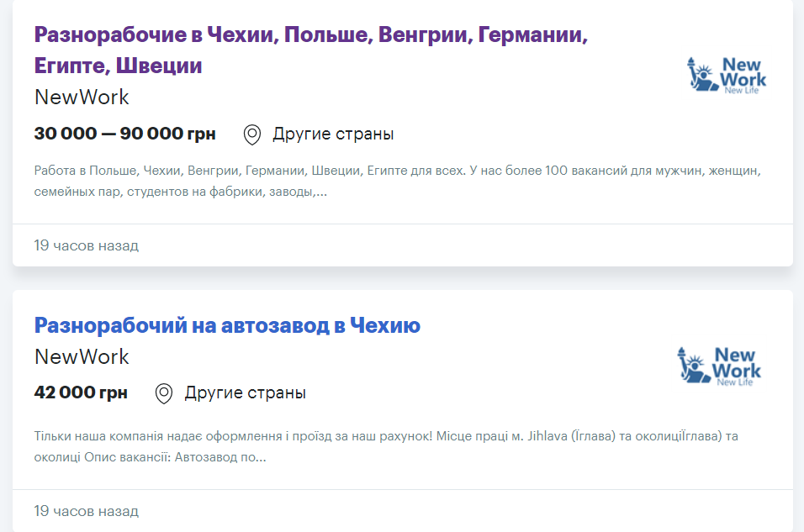Click "Другие страны" in the first listing
The height and width of the screenshot is (532, 804).
pos(333,134)
